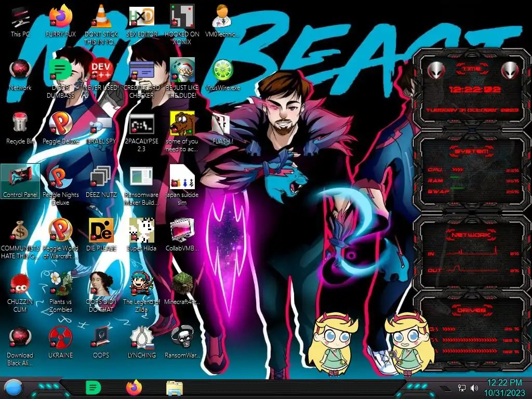This screenshot has height=399, width=532.
Task: Launch Firefox from the taskbar
Action: pos(134,388)
